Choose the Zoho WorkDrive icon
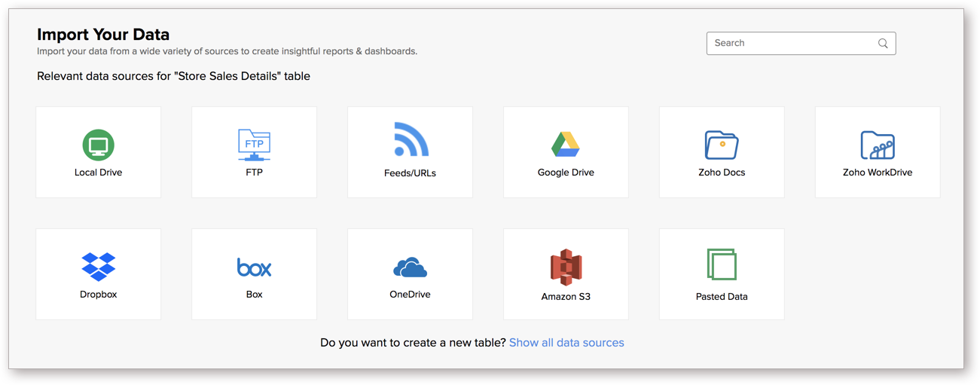980x385 pixels. pos(878,145)
